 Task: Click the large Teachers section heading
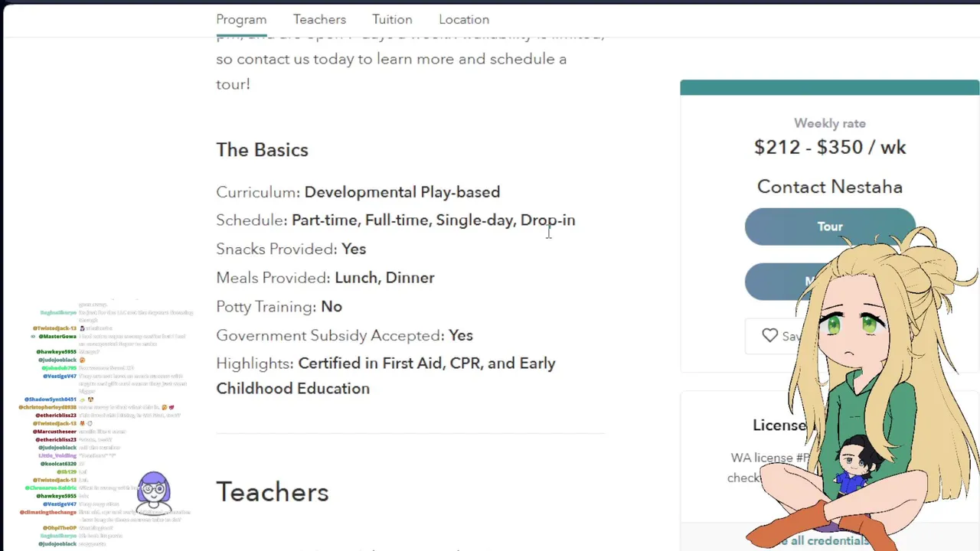click(273, 492)
